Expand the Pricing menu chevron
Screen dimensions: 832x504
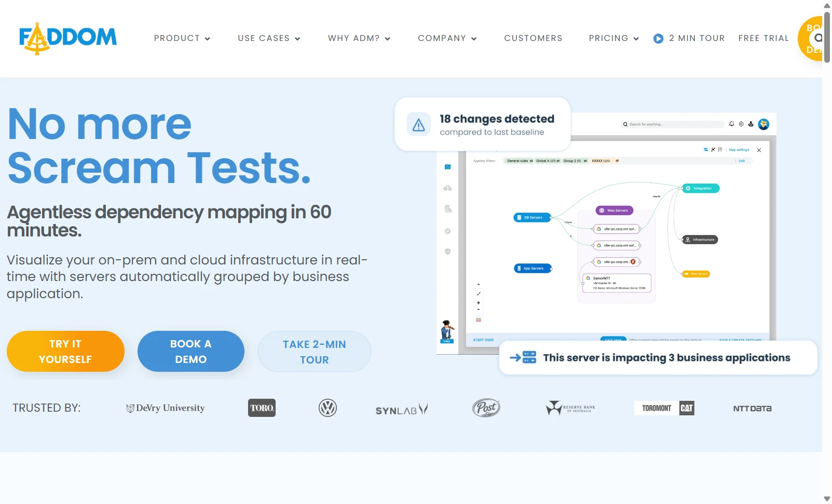point(636,39)
